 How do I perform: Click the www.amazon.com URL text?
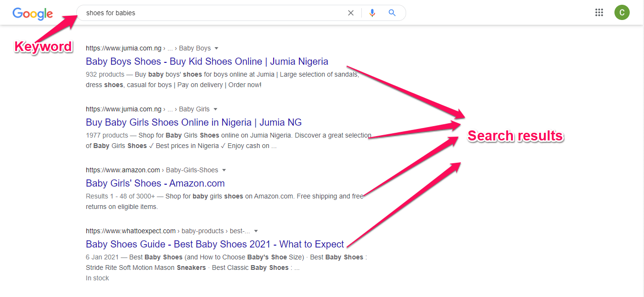pyautogui.click(x=123, y=170)
